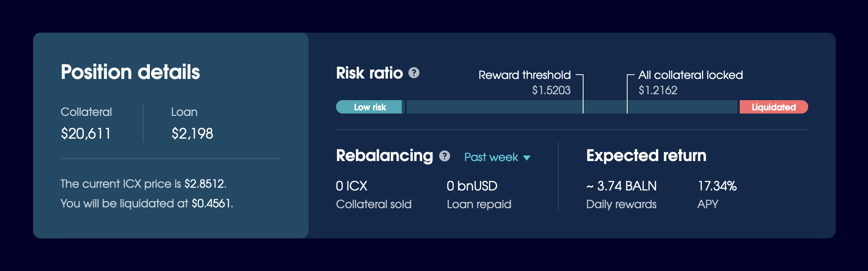Screen dimensions: 868x271
Task: Open the Past week dropdown
Action: pos(497,157)
